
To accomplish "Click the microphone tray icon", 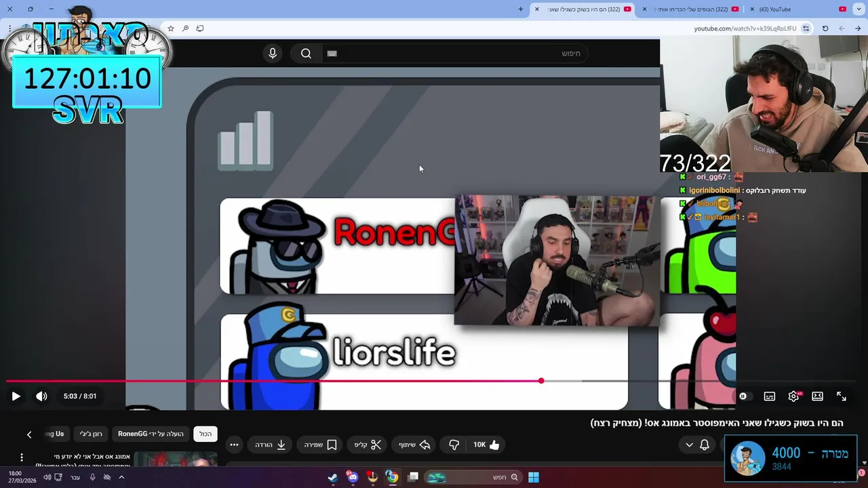I will [x=93, y=477].
